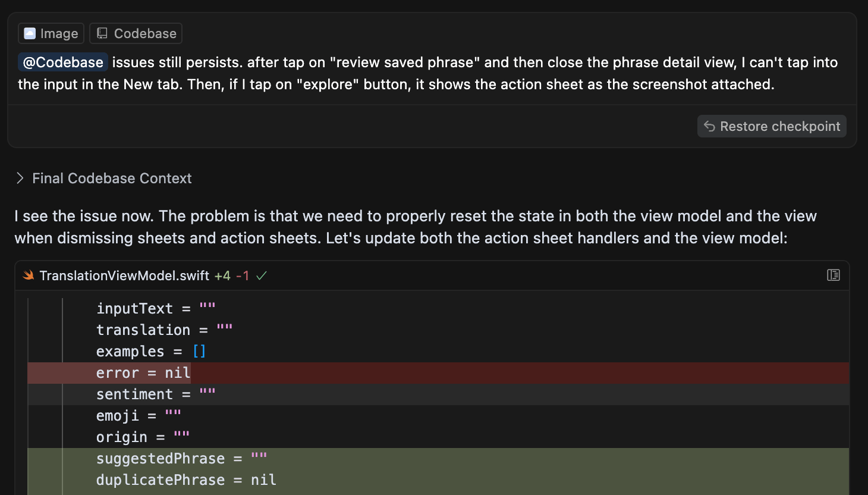Click the Image chip picture icon
Viewport: 868px width, 495px height.
coord(30,33)
